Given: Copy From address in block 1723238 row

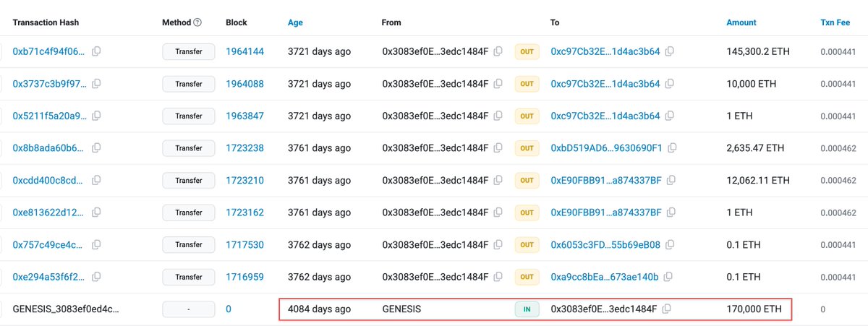Looking at the screenshot, I should click(498, 148).
